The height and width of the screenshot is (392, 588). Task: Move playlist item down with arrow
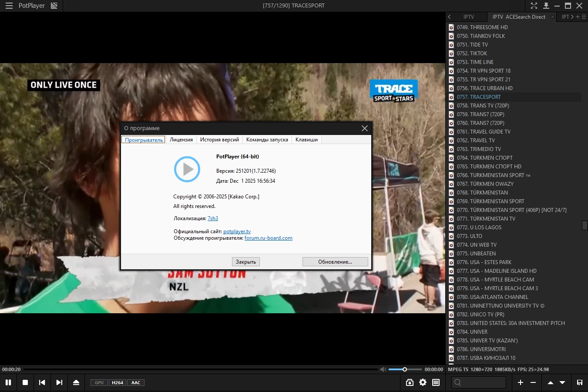(562, 382)
